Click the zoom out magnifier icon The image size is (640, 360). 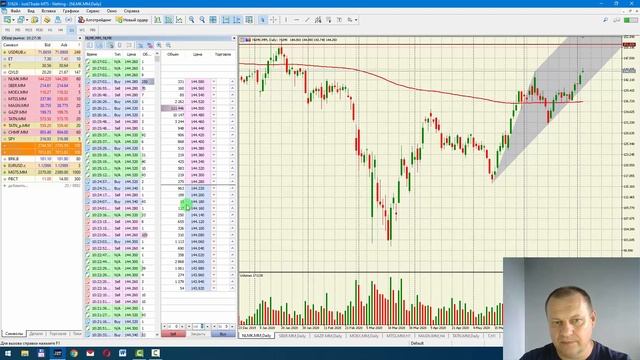(x=202, y=20)
